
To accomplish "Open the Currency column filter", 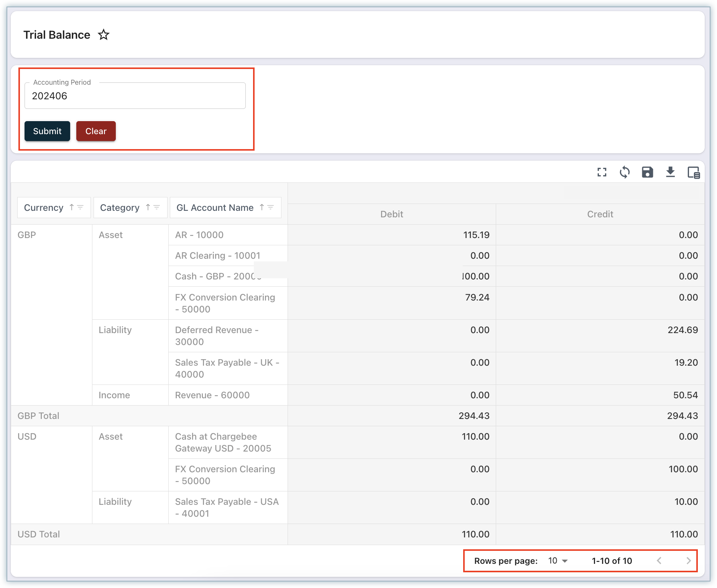I will click(x=81, y=207).
